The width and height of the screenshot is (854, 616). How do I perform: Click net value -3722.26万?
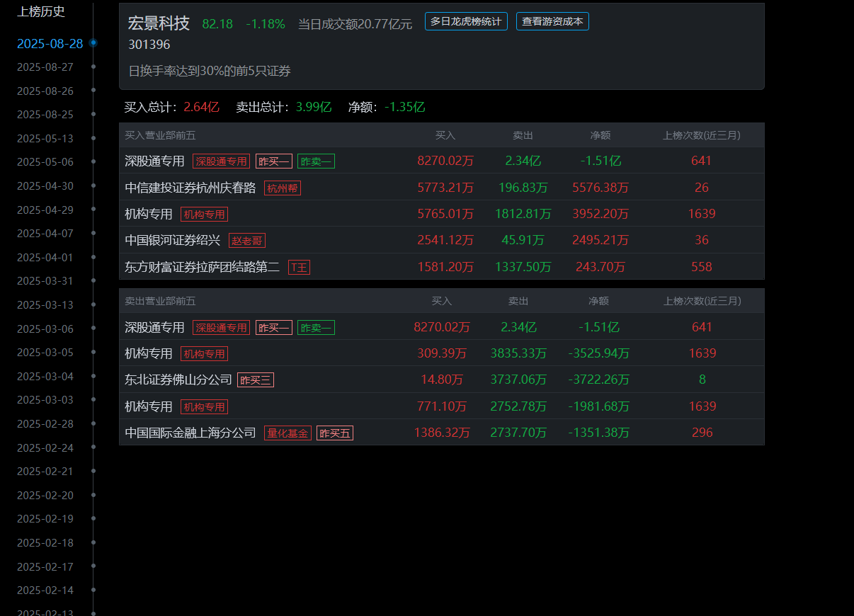pos(599,380)
